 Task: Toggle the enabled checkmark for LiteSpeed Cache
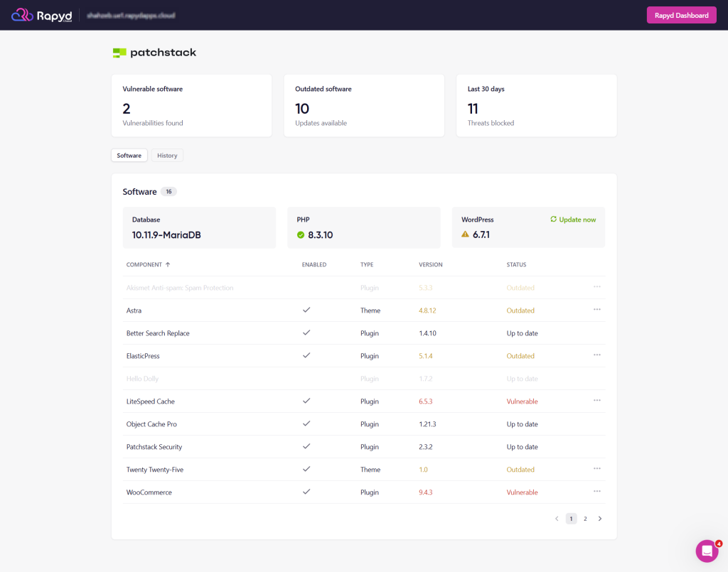click(x=306, y=401)
